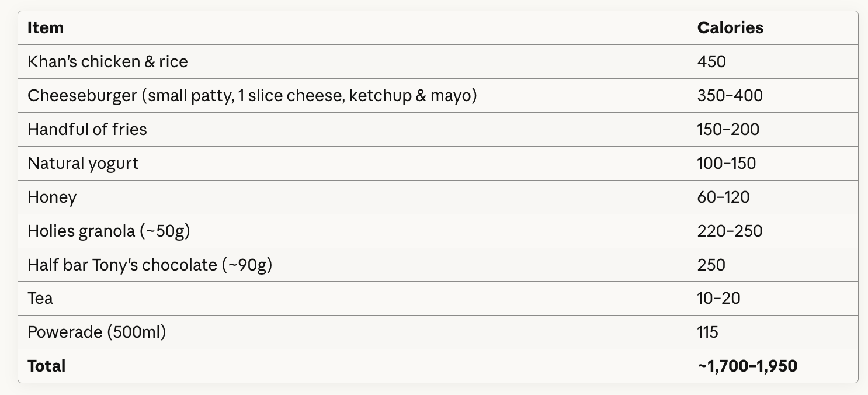Select the "Tea" item cell
This screenshot has height=395, width=868.
(x=40, y=299)
